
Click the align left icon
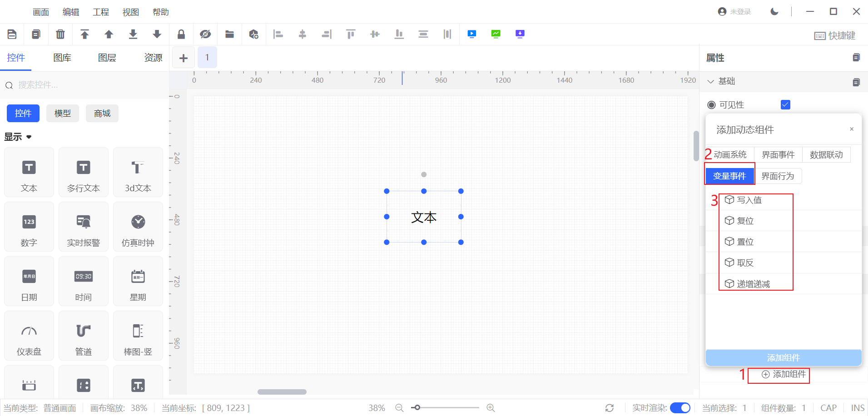(x=278, y=34)
